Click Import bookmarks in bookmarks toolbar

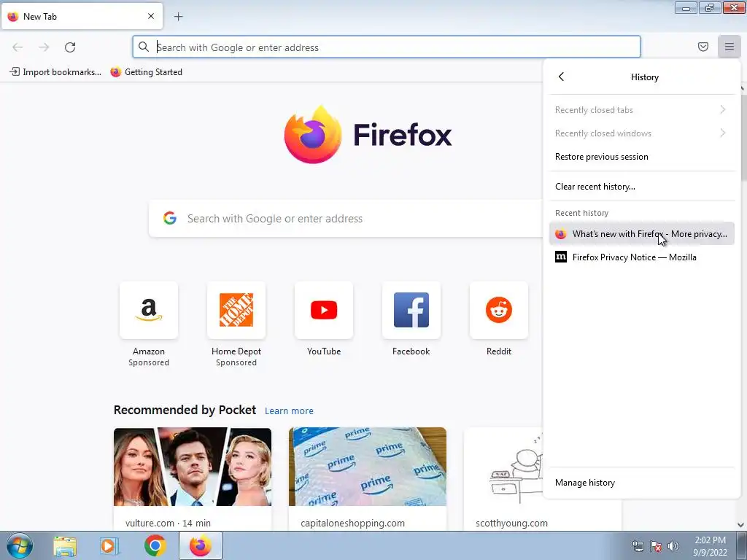pos(55,72)
